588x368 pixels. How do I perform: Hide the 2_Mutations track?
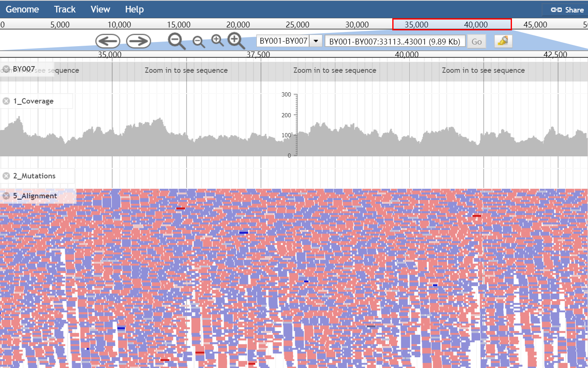6,175
